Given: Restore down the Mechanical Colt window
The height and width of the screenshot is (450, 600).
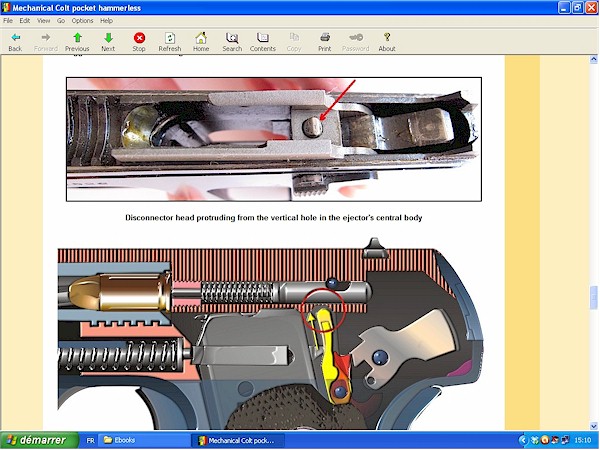Looking at the screenshot, I should click(x=577, y=8).
